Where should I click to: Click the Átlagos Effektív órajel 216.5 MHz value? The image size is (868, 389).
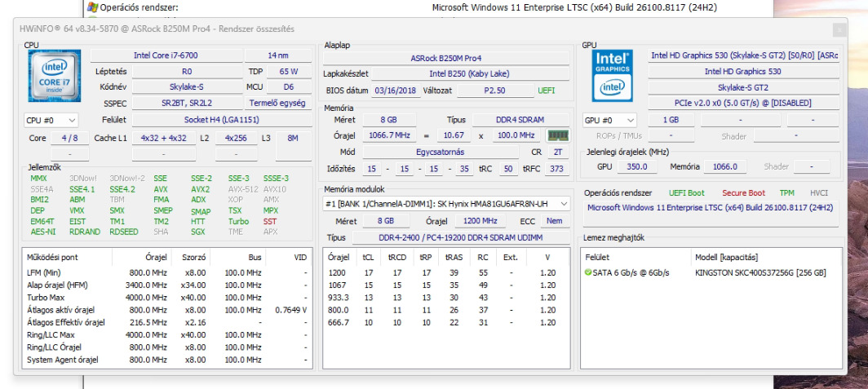(148, 322)
